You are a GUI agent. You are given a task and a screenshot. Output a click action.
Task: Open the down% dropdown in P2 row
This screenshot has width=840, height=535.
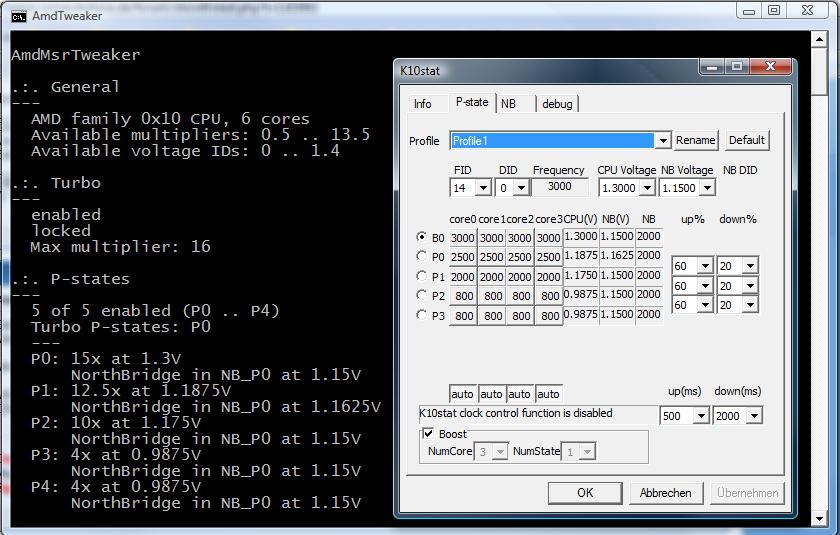point(750,285)
